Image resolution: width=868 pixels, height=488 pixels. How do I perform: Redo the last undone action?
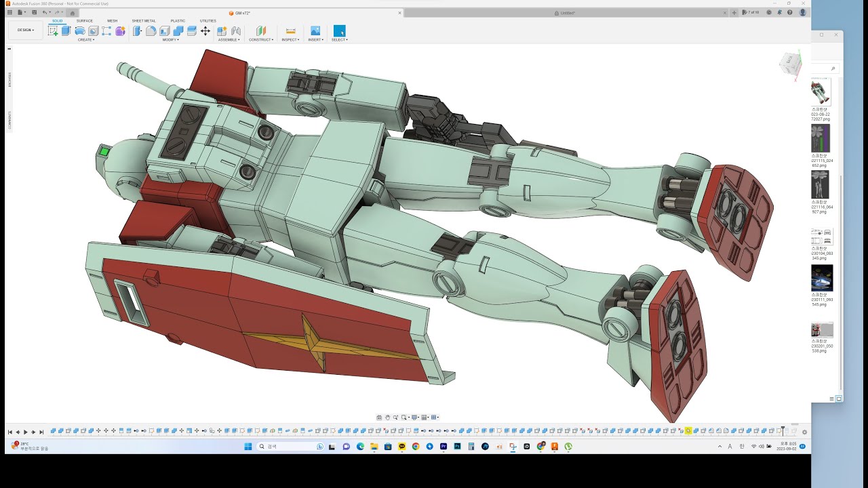(56, 12)
